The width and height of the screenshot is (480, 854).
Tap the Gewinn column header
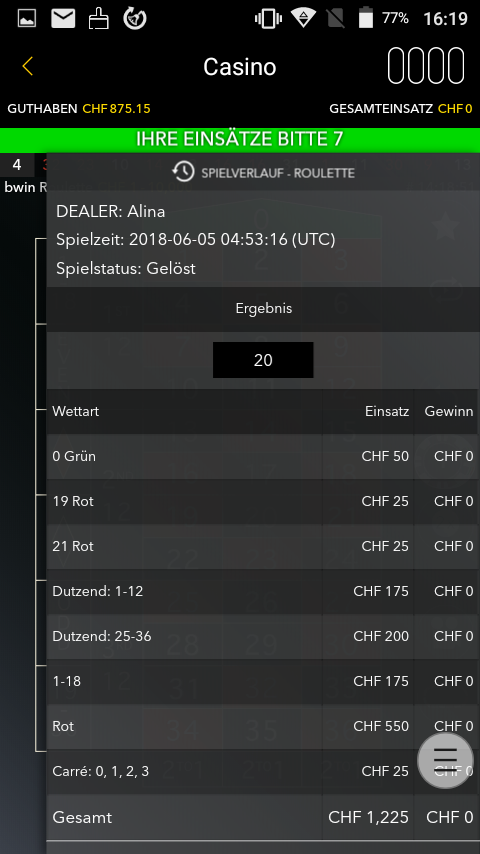click(449, 411)
